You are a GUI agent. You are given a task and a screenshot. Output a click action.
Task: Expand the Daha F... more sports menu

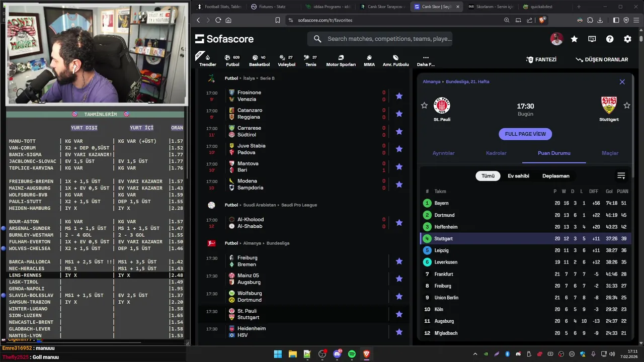pyautogui.click(x=426, y=60)
